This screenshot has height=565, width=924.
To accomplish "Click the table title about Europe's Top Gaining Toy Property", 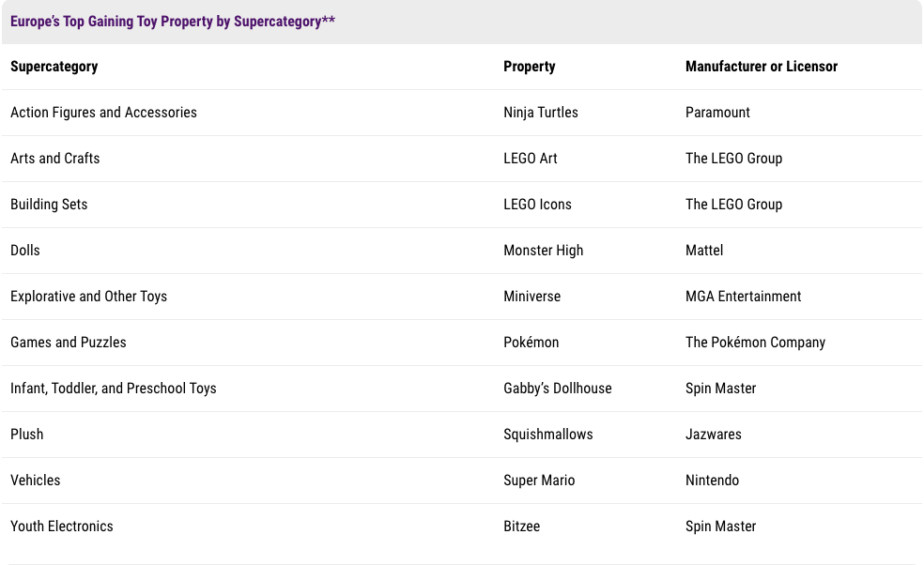I will pos(173,22).
